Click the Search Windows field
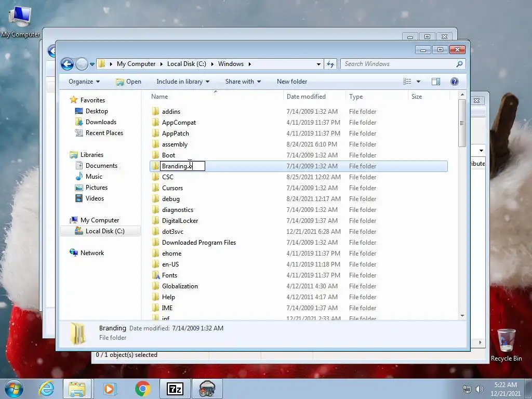 click(x=403, y=64)
